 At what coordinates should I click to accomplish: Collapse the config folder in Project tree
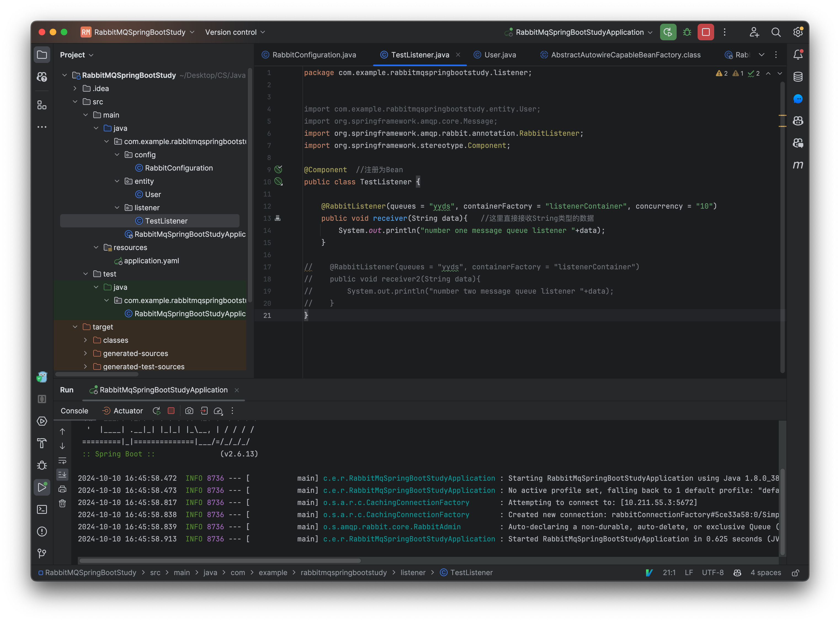coord(117,154)
